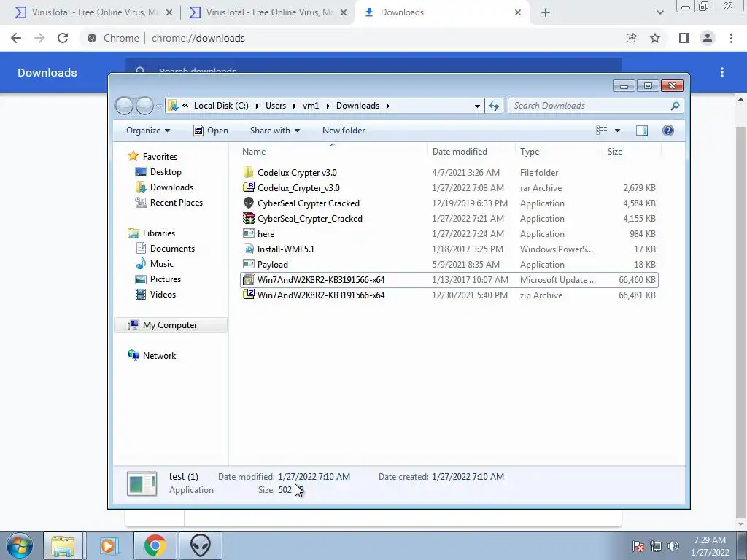Select Network in navigation pane
This screenshot has width=747, height=560.
coord(159,355)
